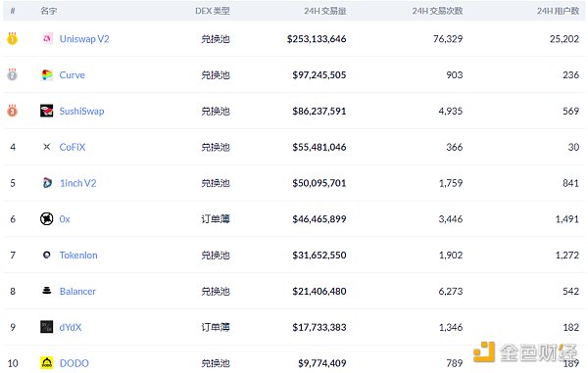Click the 1inch V2 logo icon
This screenshot has width=588, height=373.
coord(47,183)
